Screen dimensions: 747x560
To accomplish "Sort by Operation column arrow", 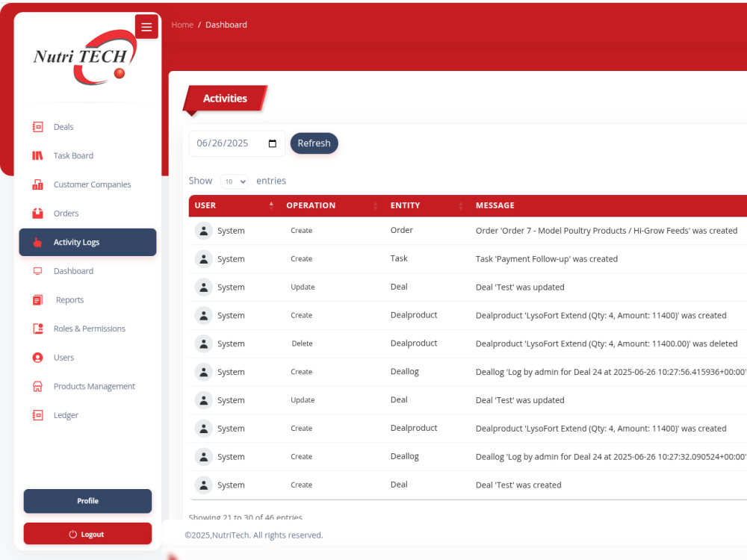I will (x=376, y=205).
